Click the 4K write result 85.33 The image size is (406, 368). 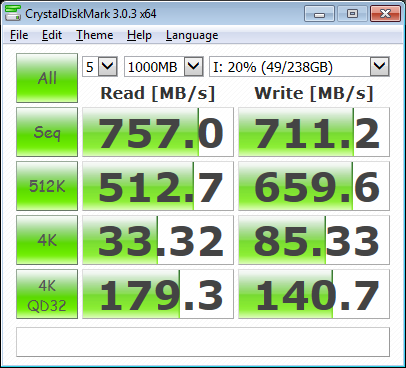pyautogui.click(x=314, y=240)
